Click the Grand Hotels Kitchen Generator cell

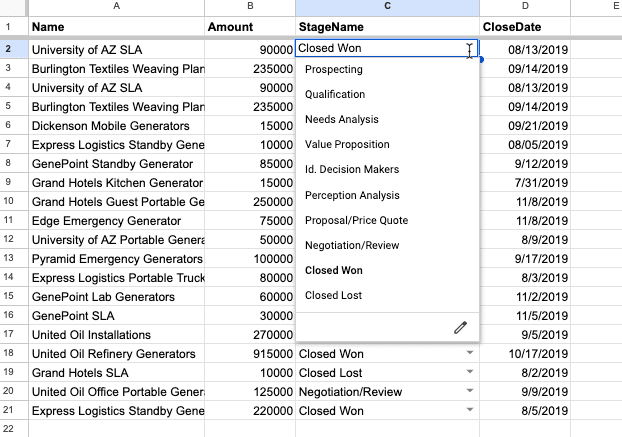(116, 183)
